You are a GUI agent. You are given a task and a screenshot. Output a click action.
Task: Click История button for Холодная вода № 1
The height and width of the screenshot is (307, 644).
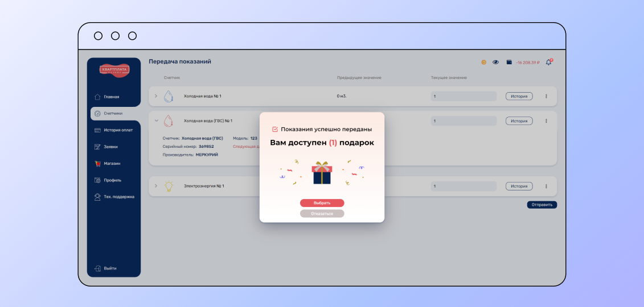(x=519, y=96)
